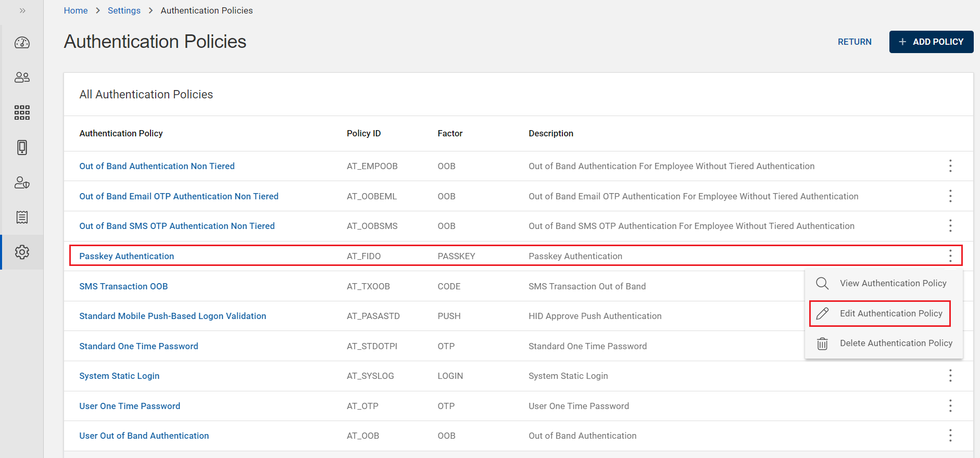
Task: Open User One Time Password policy link
Action: tap(130, 406)
